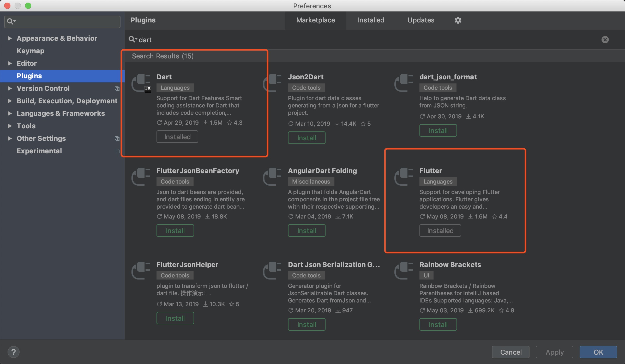This screenshot has width=625, height=364.
Task: Open the FlutterJsonHelper plugin title
Action: tap(187, 265)
